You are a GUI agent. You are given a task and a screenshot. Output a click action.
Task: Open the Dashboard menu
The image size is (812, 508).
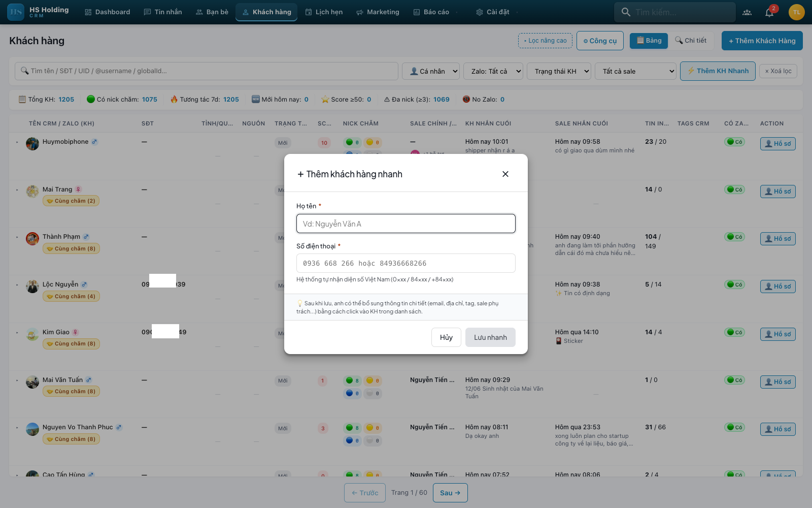tap(108, 12)
